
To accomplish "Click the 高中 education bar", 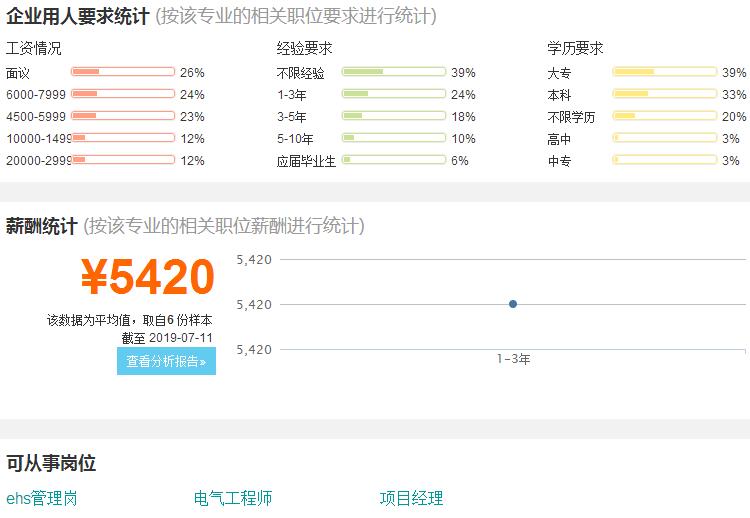I will [x=664, y=138].
